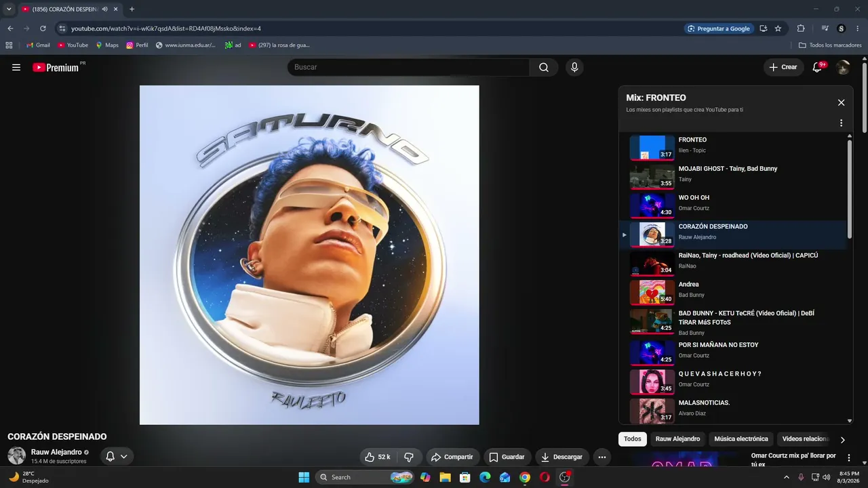Go back to the previous page

(x=10, y=28)
